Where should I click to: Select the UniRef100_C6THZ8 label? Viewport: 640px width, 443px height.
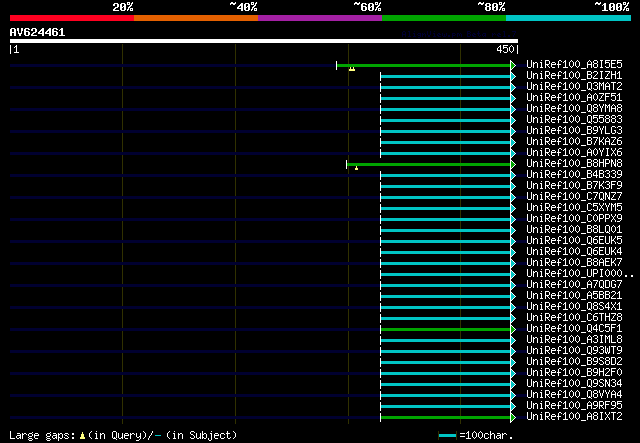pos(574,318)
